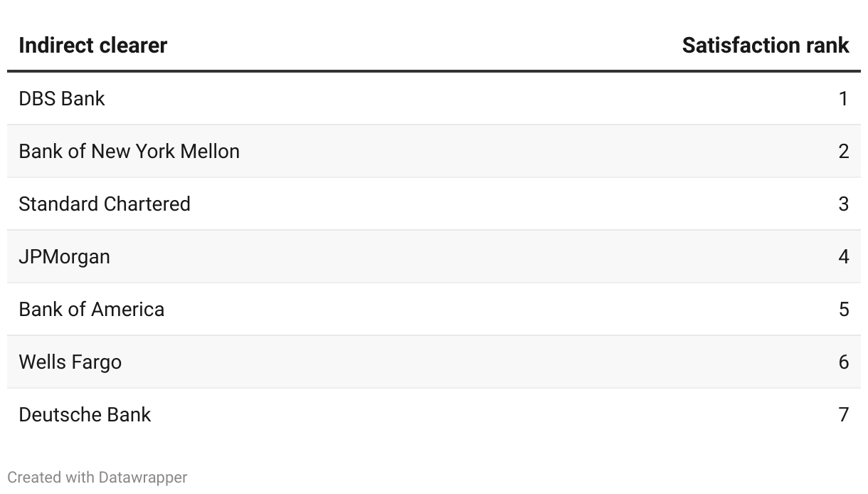Viewport: 868px width, 494px height.
Task: Click the Bank of America name cell
Action: pyautogui.click(x=91, y=309)
